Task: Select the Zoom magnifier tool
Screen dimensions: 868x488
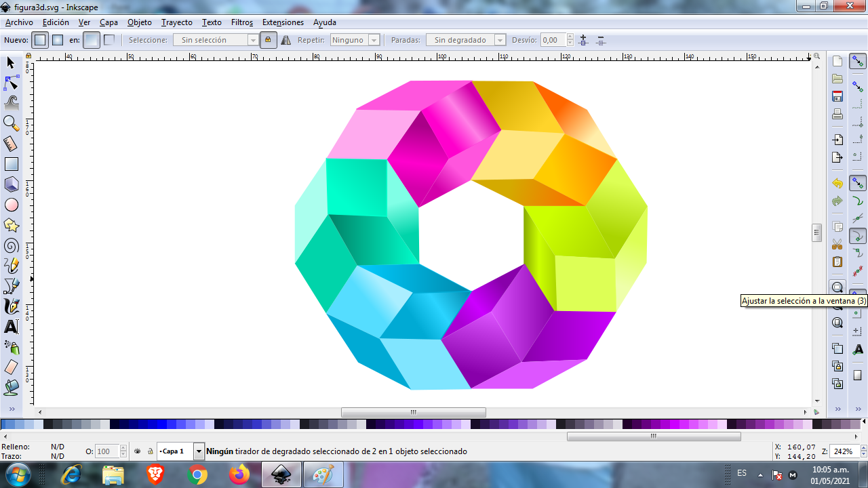Action: 11,123
